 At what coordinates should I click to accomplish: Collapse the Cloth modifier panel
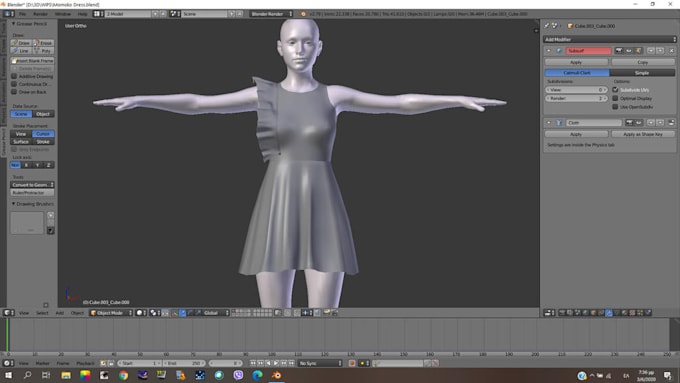point(549,123)
